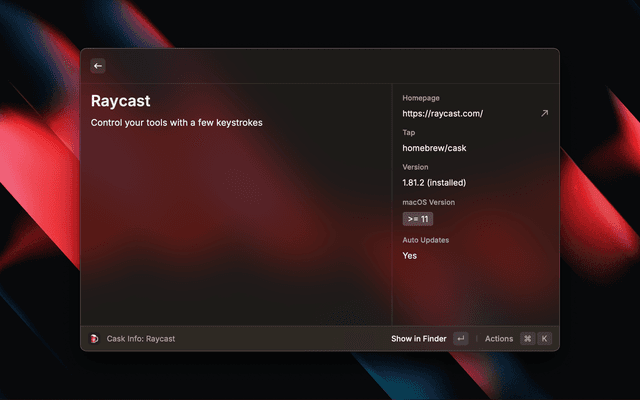Click the cask description text

176,123
